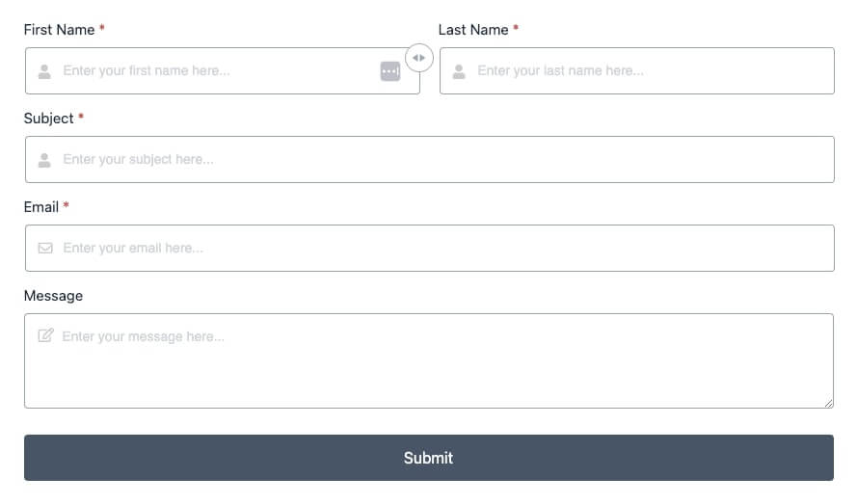Click the Message label text
This screenshot has width=857, height=504.
pos(53,296)
